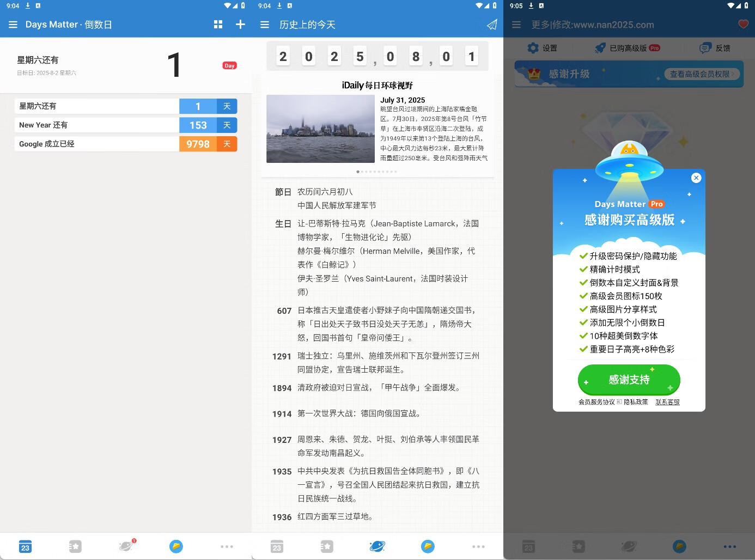Screen dimensions: 755x560
Task: Open 会员服务协议 link
Action: point(596,402)
